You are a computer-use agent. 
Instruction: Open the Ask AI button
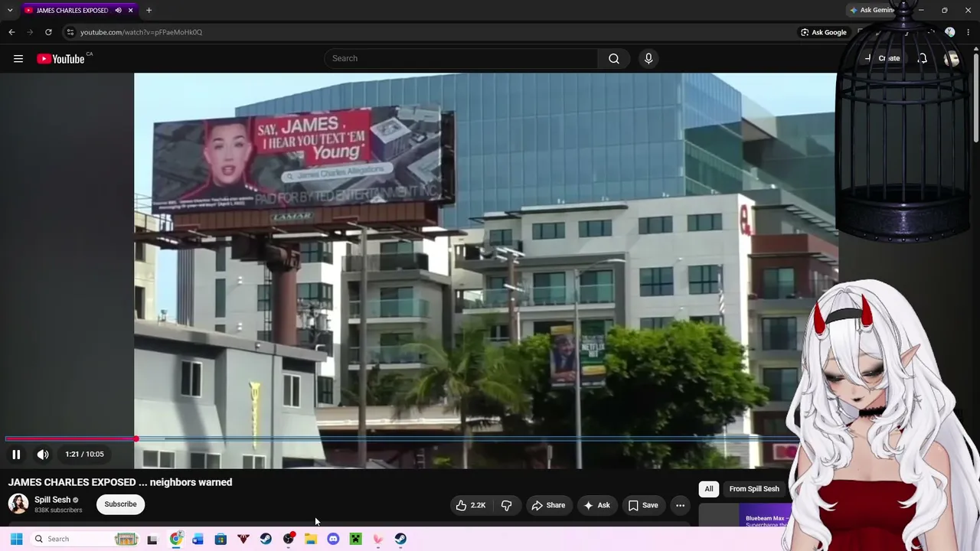tap(596, 505)
